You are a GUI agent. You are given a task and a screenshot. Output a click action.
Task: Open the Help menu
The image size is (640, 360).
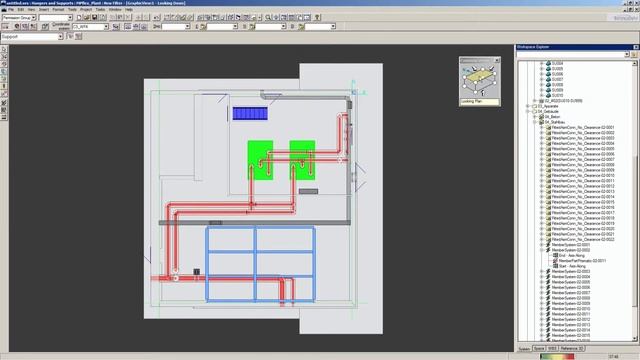[x=129, y=9]
